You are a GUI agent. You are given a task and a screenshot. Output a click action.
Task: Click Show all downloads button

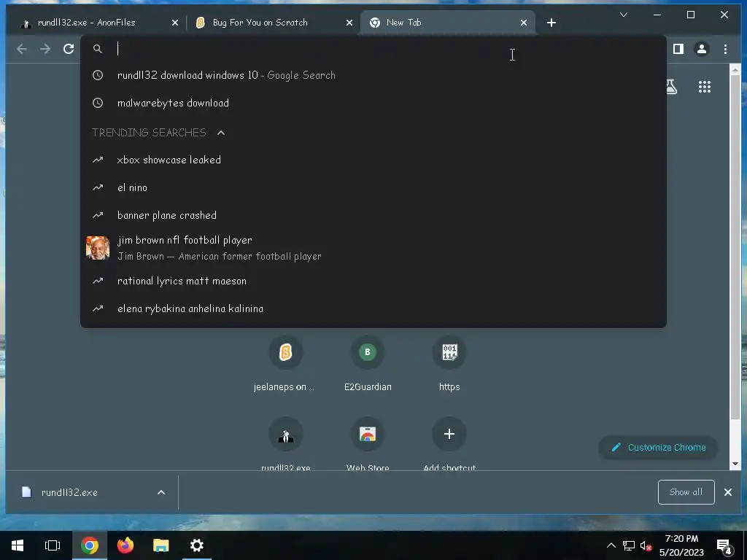tap(686, 492)
